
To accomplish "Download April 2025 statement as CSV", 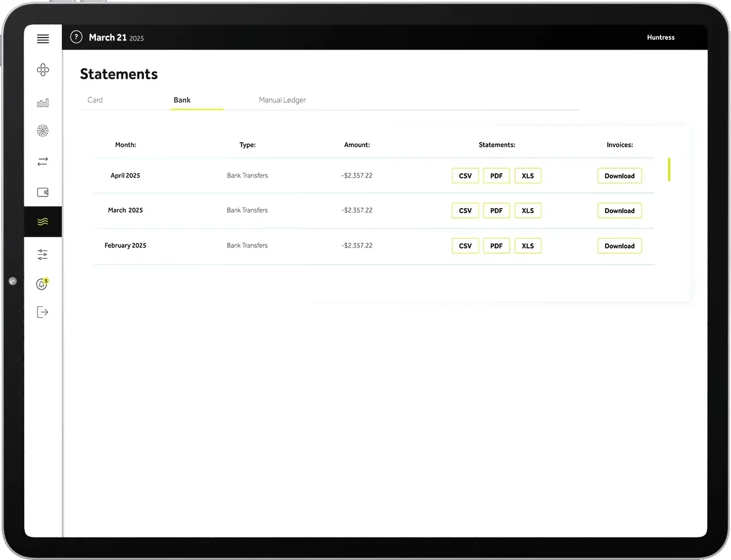I will [x=465, y=176].
